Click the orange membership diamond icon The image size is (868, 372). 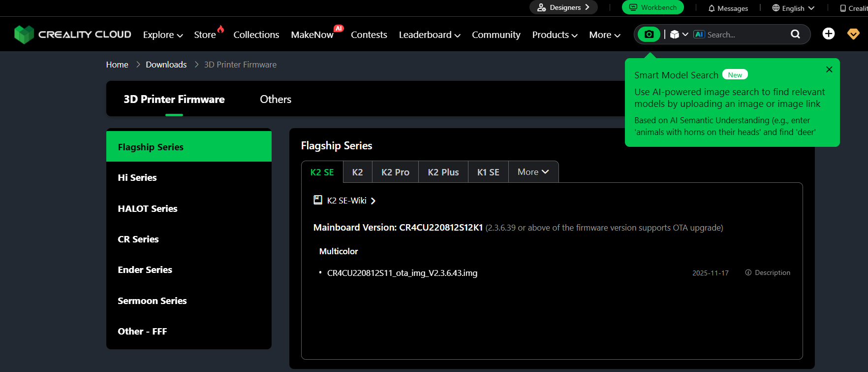pos(853,34)
